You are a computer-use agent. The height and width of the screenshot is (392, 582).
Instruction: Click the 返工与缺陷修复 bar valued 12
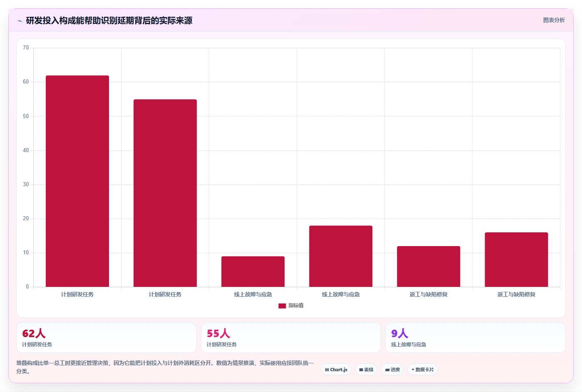tap(428, 266)
